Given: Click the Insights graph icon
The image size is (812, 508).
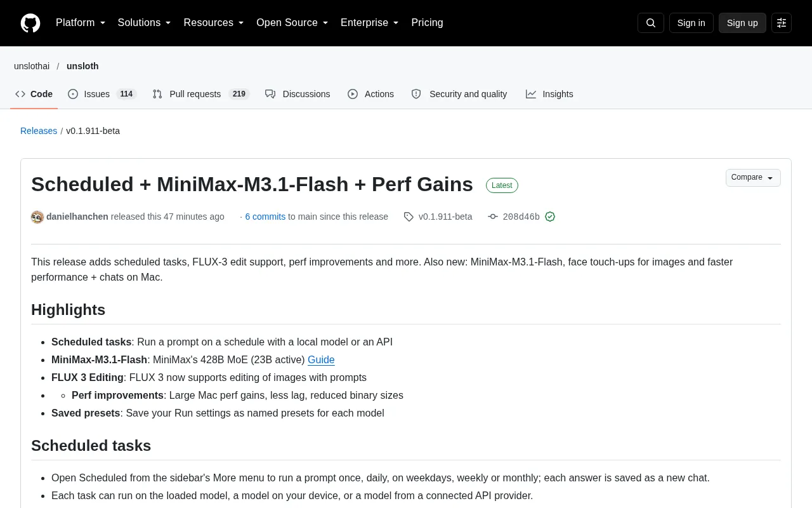Looking at the screenshot, I should click(531, 94).
